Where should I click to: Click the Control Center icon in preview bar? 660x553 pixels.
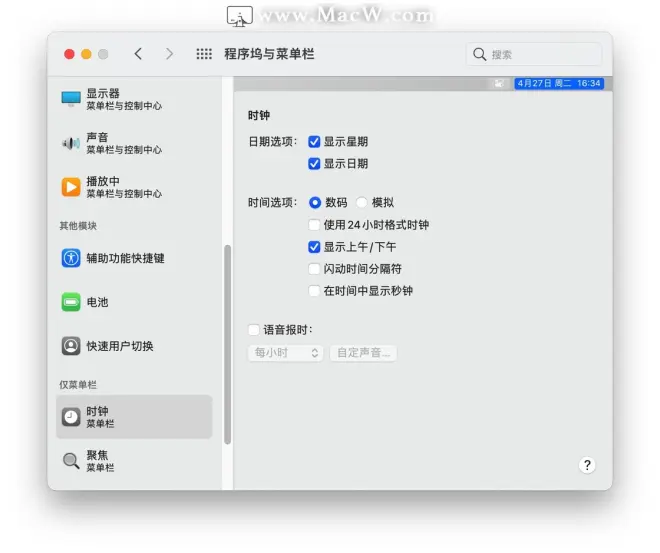tap(499, 83)
